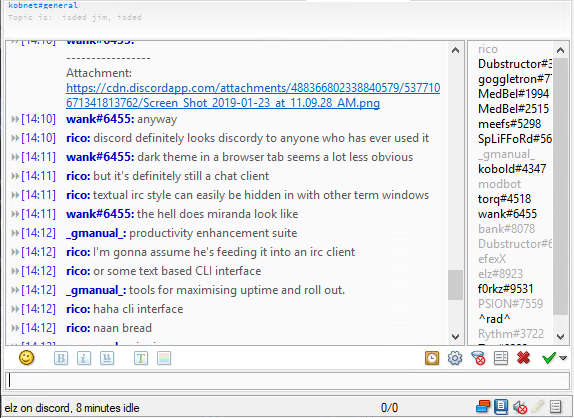Select Rythm#3722 in the user list
The width and height of the screenshot is (574, 418).
pyautogui.click(x=511, y=334)
